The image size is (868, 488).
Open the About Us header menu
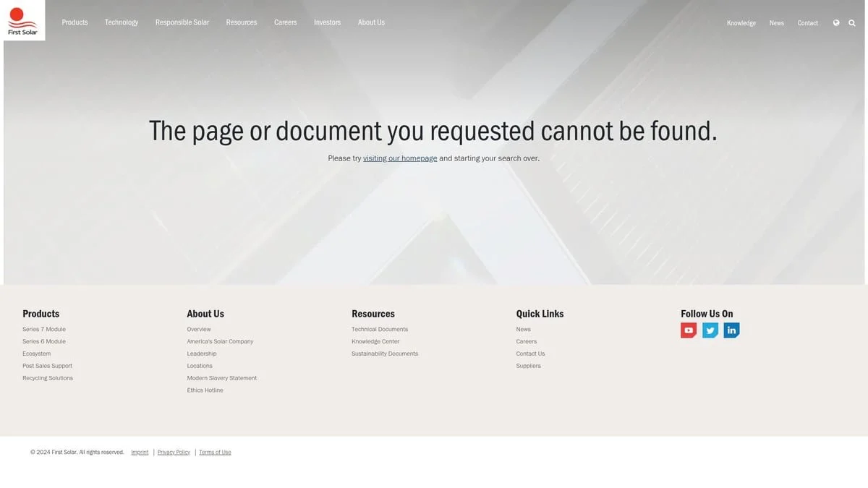click(371, 22)
